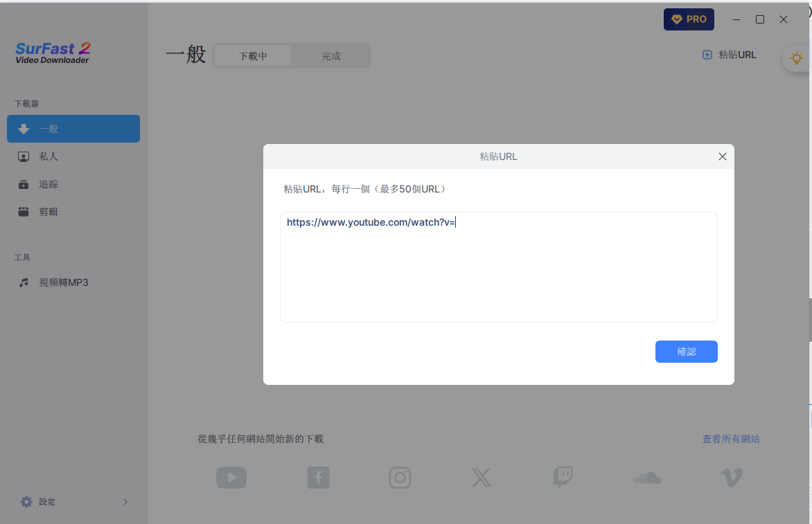Open 追踪 in the sidebar
This screenshot has height=524, width=812.
click(x=73, y=184)
